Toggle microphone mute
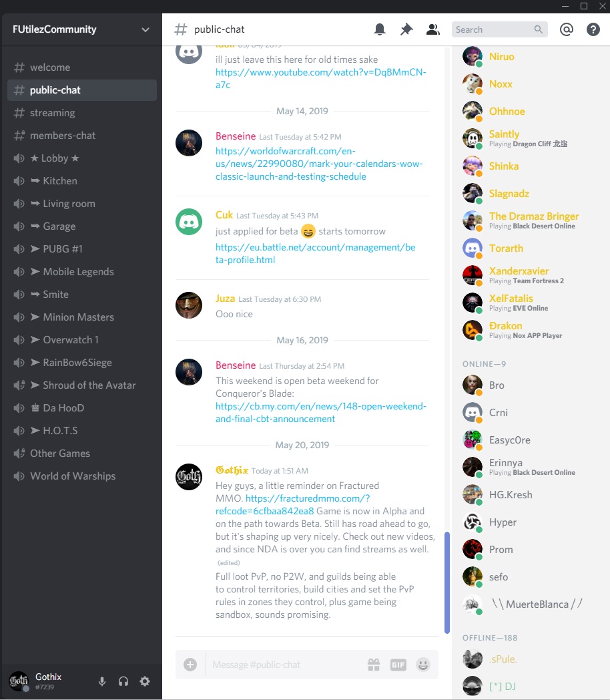Image resolution: width=610 pixels, height=700 pixels. (x=102, y=681)
